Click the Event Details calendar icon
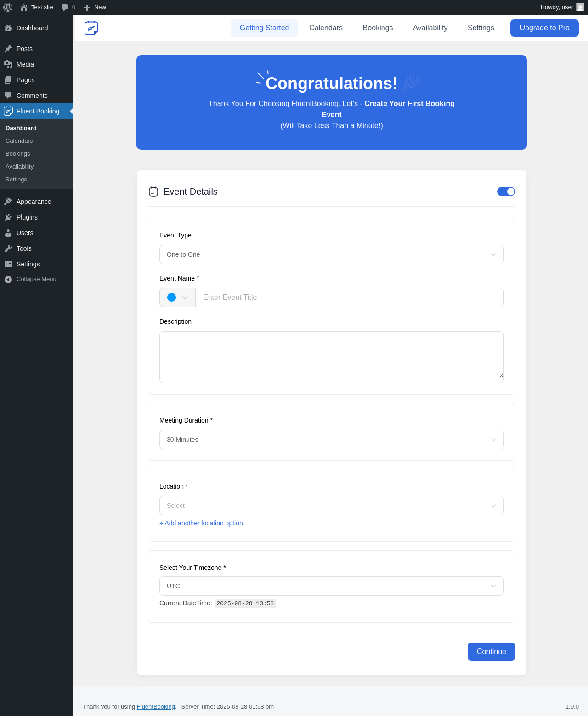Screen dimensions: 588x716 click(153, 192)
